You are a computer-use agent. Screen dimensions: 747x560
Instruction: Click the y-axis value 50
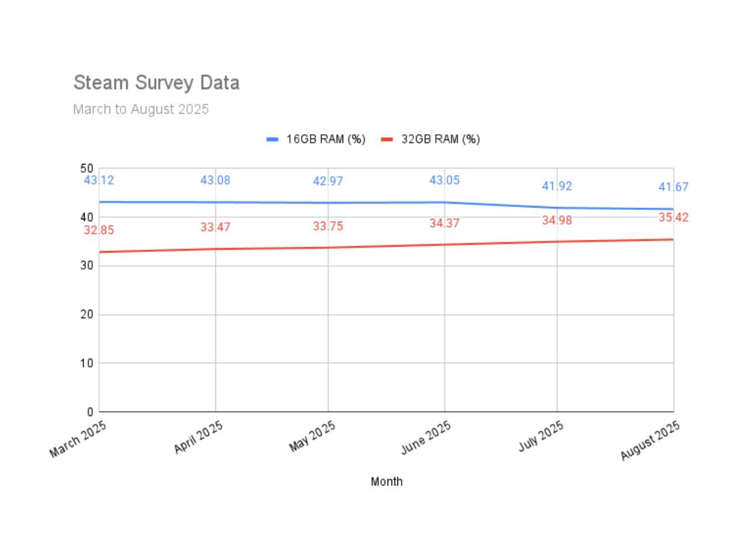[x=86, y=169]
